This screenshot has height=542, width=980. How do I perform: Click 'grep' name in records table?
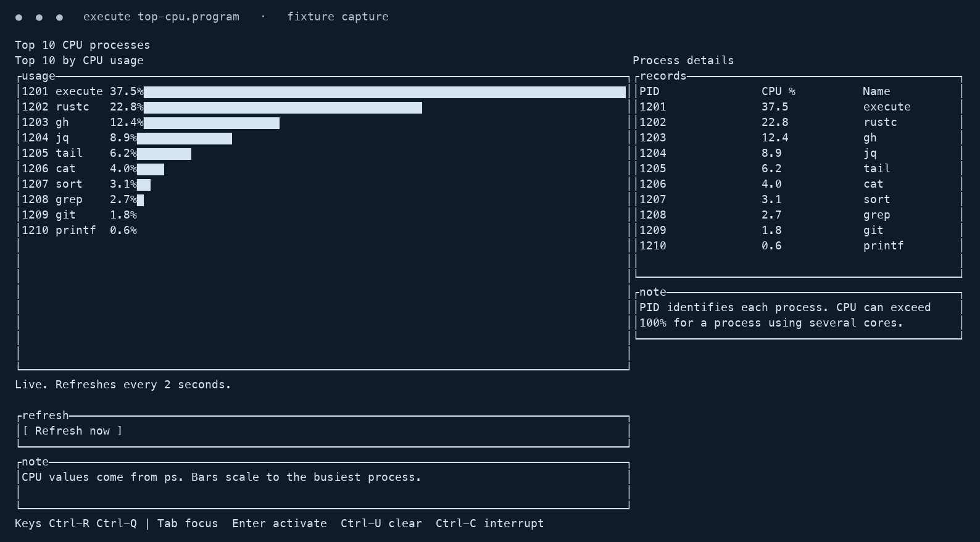876,215
